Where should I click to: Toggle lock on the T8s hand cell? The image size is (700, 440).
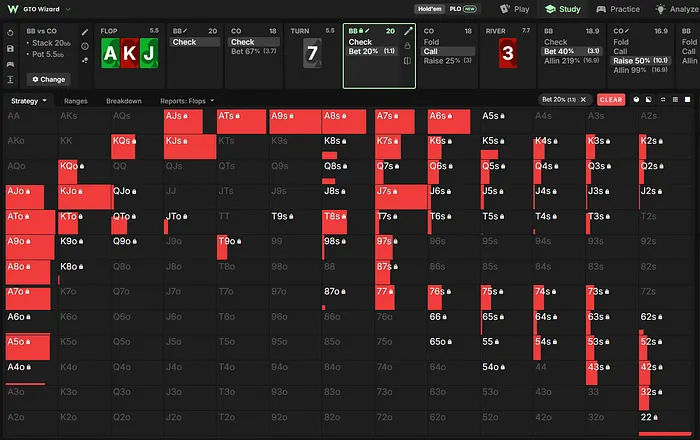point(344,216)
